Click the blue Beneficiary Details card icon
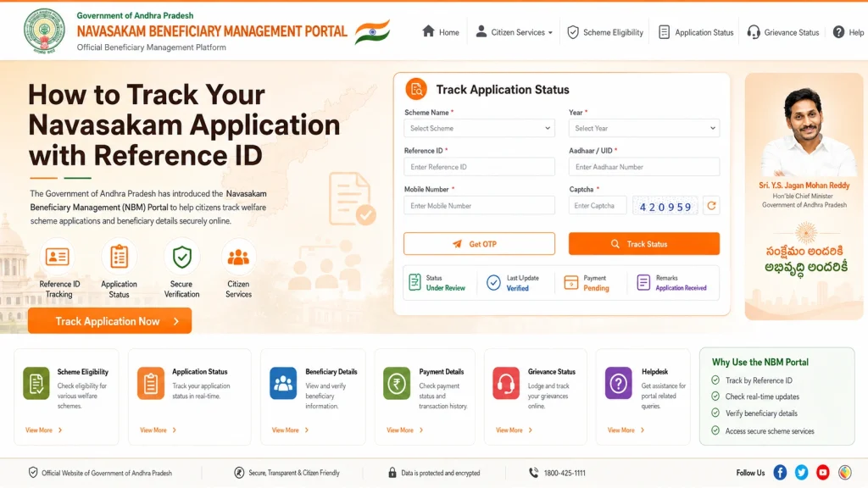The image size is (868, 488). [x=283, y=383]
